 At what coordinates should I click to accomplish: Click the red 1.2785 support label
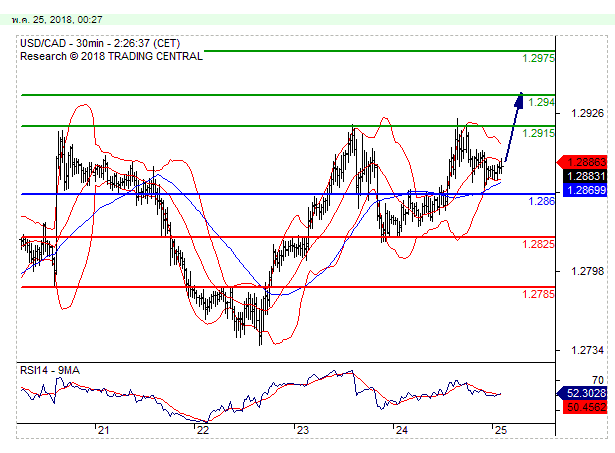[539, 294]
